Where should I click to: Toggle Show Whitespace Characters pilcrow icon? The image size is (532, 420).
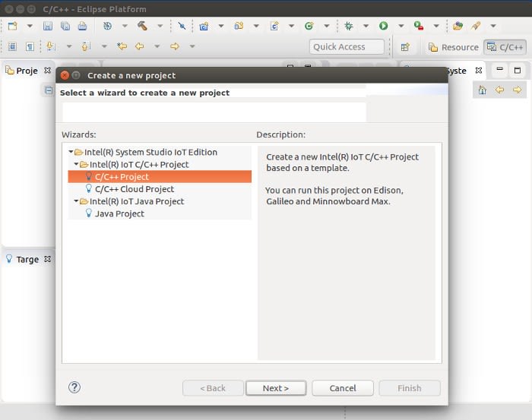point(30,46)
